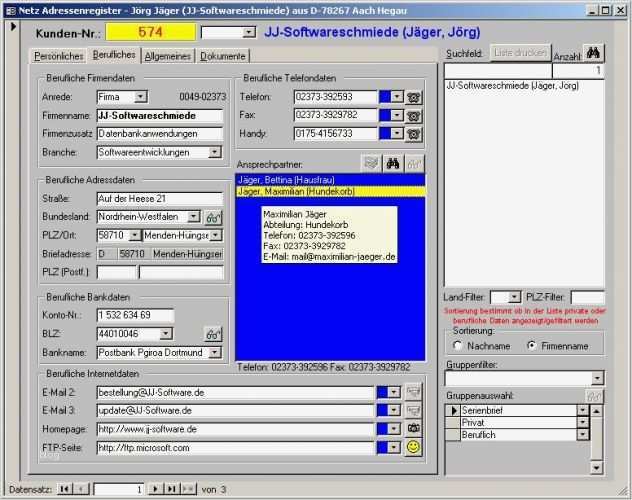Click the camera icon next to Homepage
The height and width of the screenshot is (500, 632).
click(x=414, y=428)
